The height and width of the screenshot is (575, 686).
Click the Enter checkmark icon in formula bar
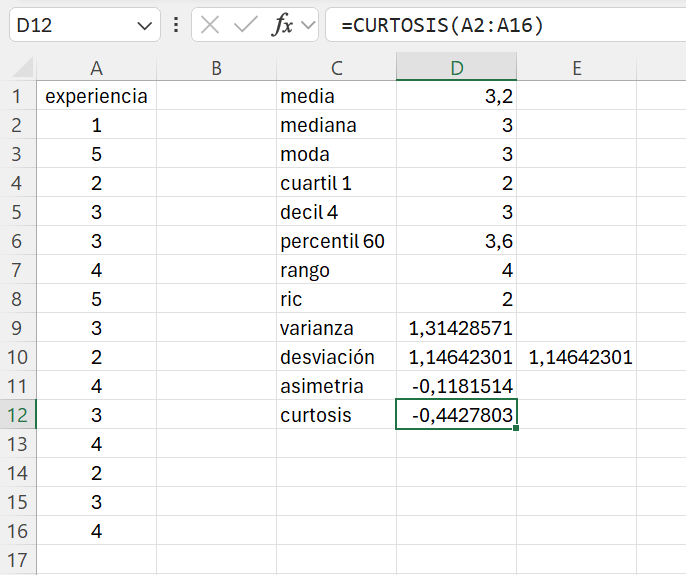246,25
